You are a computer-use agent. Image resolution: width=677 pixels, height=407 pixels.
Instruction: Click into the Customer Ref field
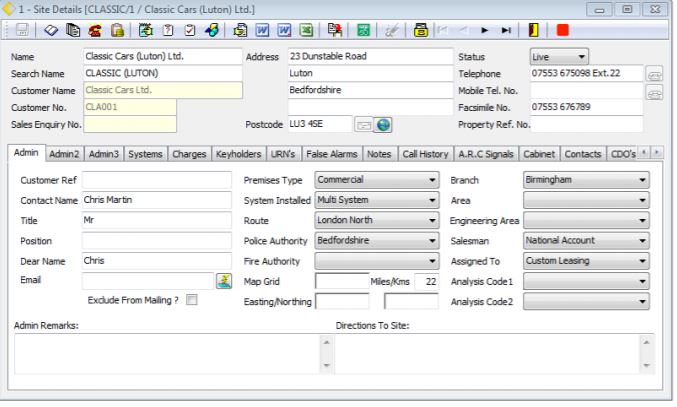[155, 180]
